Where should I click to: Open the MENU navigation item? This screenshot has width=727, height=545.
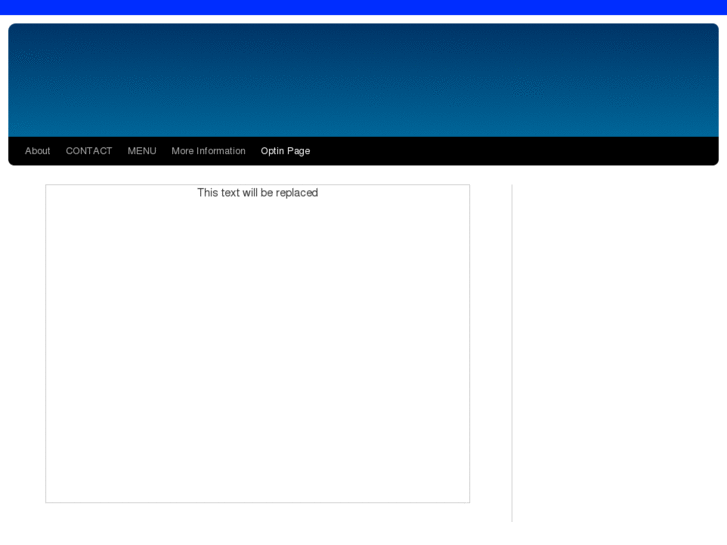tap(142, 151)
